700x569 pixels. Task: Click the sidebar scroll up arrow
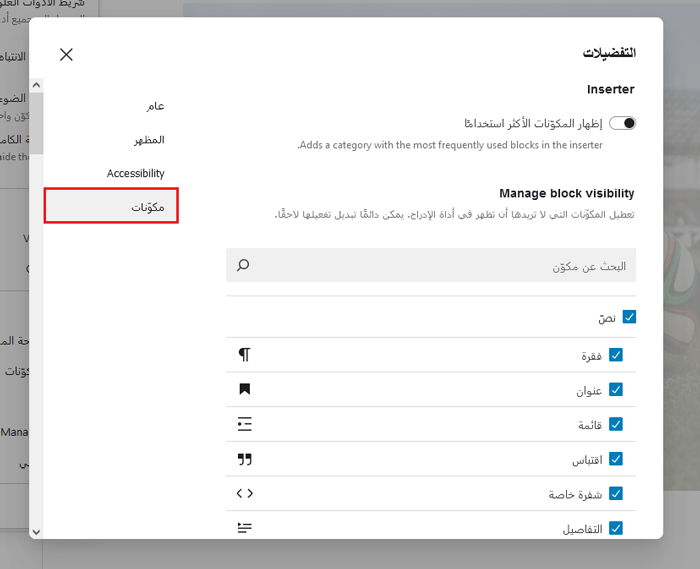pos(37,85)
